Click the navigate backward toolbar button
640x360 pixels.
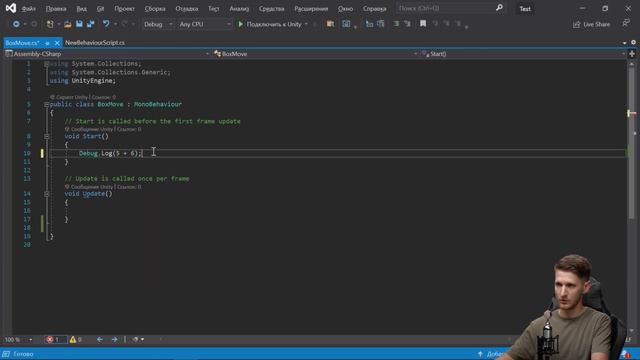click(16, 24)
